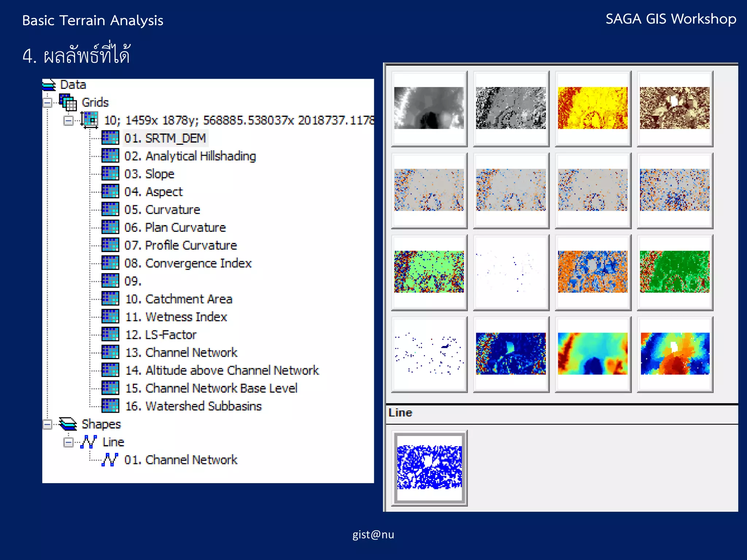The image size is (747, 560).
Task: Open the cyan and red gradient thumbnail
Action: coord(593,354)
